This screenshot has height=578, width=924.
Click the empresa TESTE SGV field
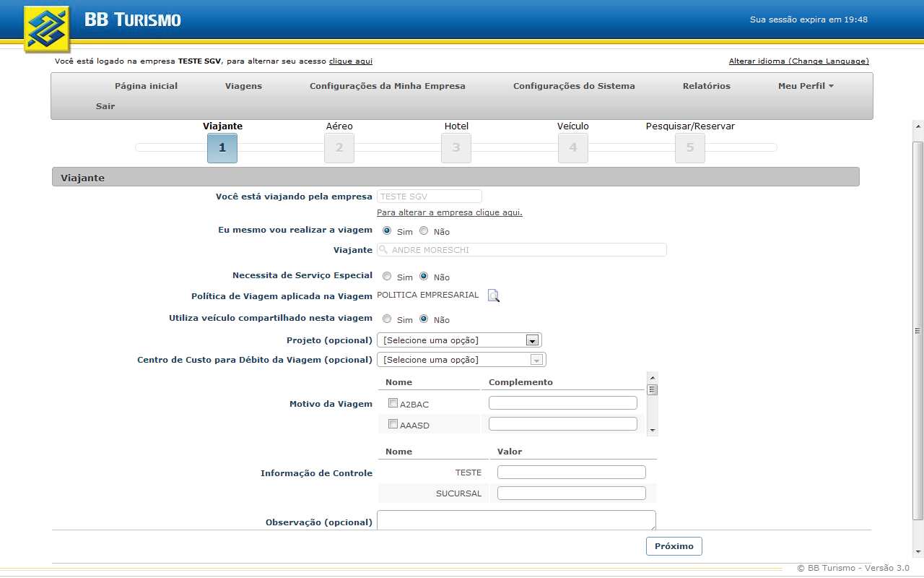pyautogui.click(x=430, y=197)
